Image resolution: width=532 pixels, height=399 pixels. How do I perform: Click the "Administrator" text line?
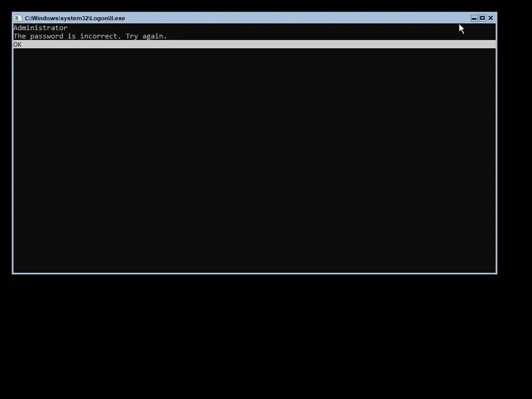(x=41, y=28)
